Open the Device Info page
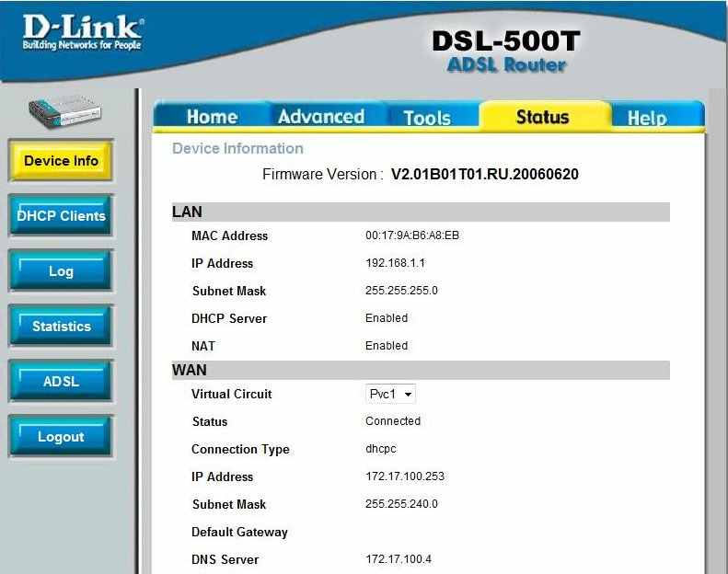 pos(61,161)
